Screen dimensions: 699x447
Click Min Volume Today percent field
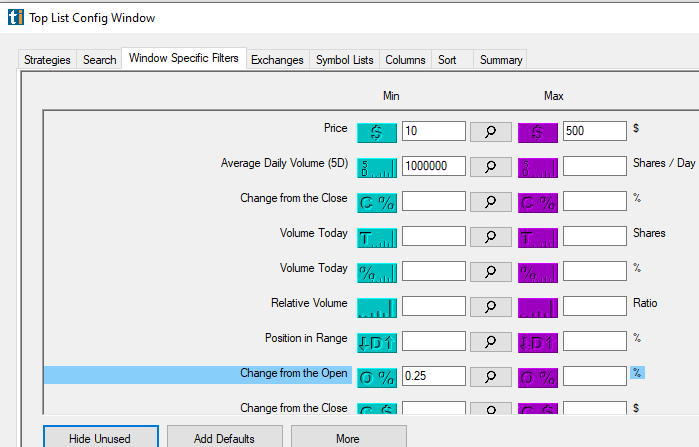pyautogui.click(x=434, y=271)
